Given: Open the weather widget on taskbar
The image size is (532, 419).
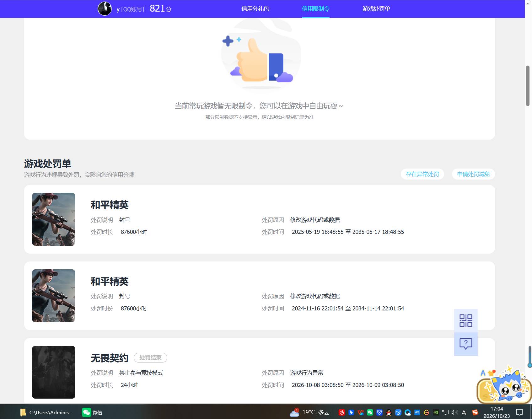Looking at the screenshot, I should point(309,412).
